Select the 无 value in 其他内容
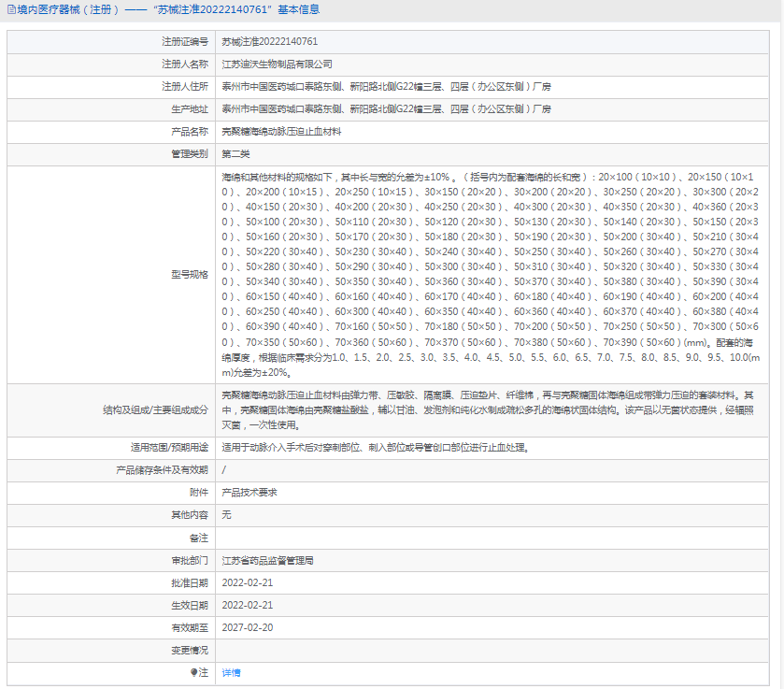Image resolution: width=784 pixels, height=689 pixels. [x=226, y=515]
